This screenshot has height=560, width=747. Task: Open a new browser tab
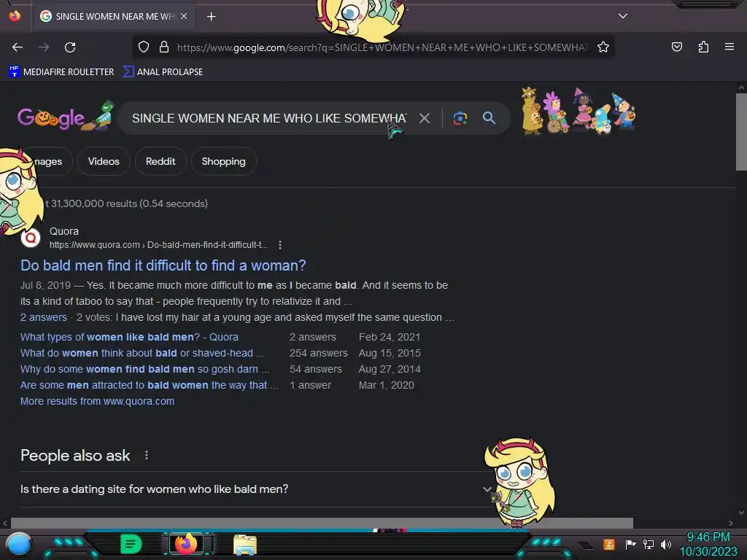tap(211, 17)
